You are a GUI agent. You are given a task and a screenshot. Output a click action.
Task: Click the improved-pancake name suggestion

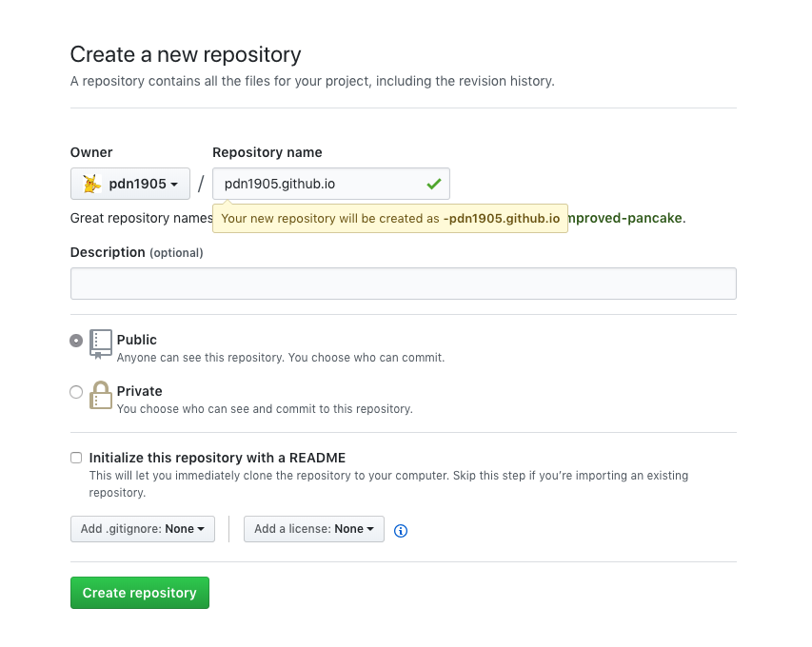(x=625, y=218)
